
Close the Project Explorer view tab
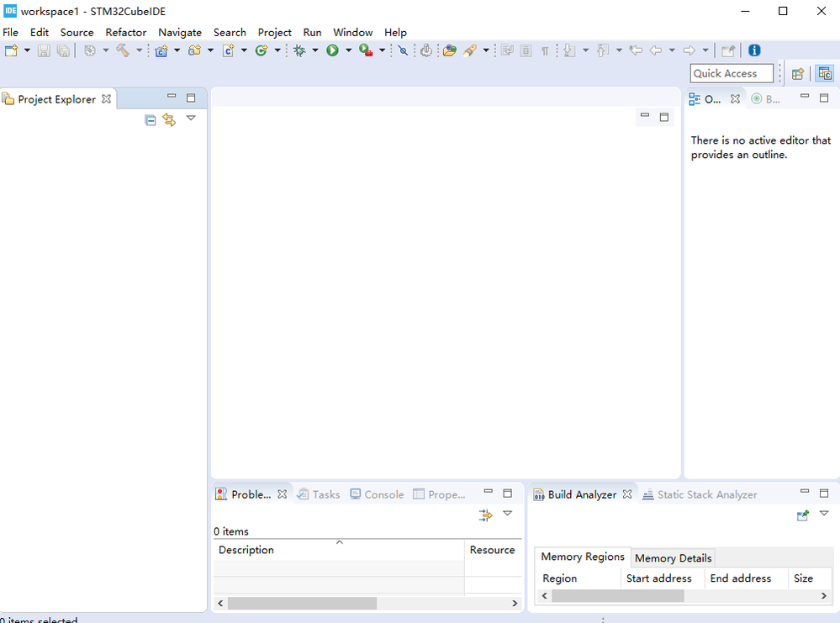pos(107,99)
